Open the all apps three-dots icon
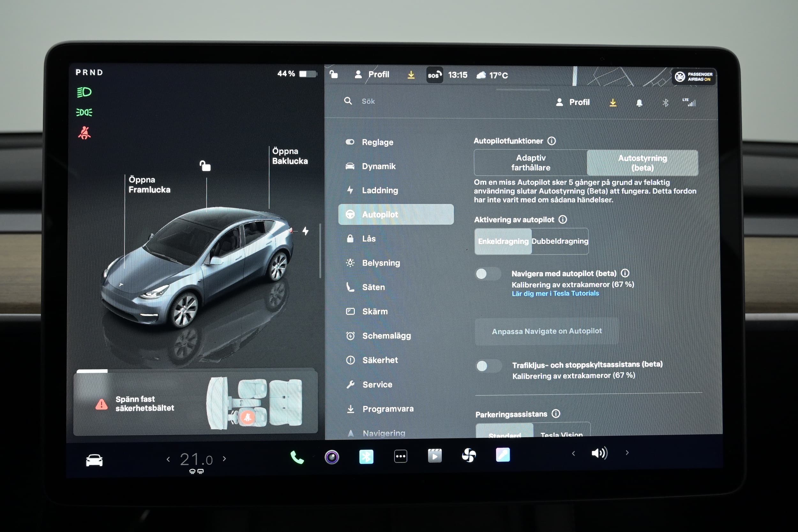798x532 pixels. pyautogui.click(x=400, y=456)
